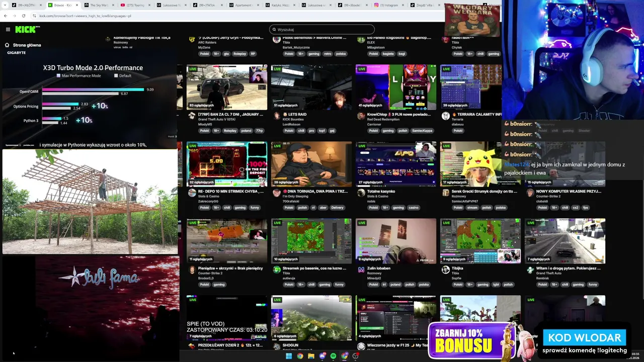Screen dimensions: 644x362
Task: Open Spotify from the taskbar
Action: click(x=334, y=356)
